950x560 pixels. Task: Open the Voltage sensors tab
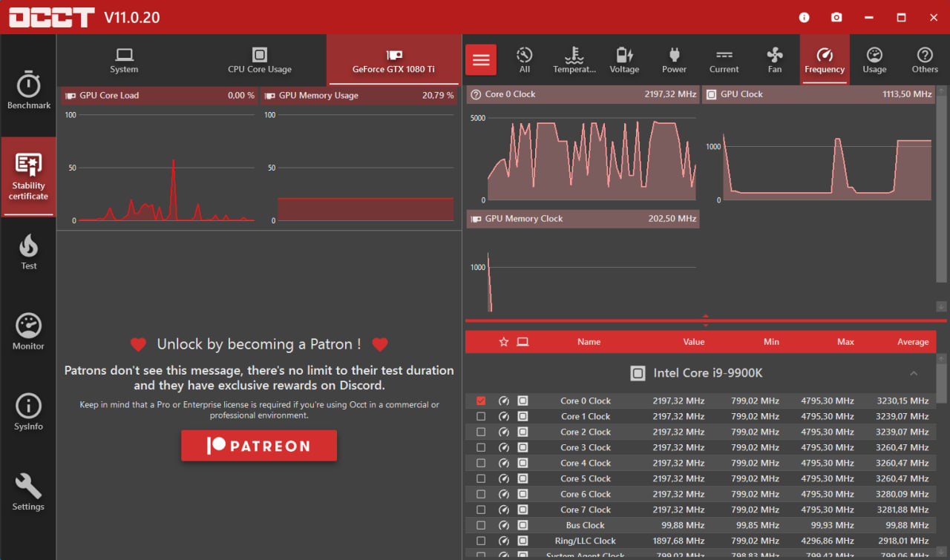tap(624, 60)
